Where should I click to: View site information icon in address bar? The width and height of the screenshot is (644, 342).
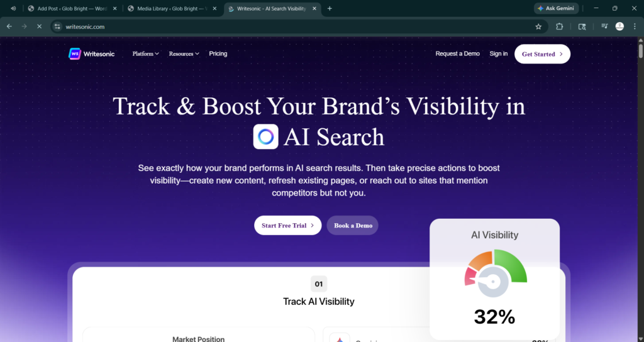pos(57,26)
